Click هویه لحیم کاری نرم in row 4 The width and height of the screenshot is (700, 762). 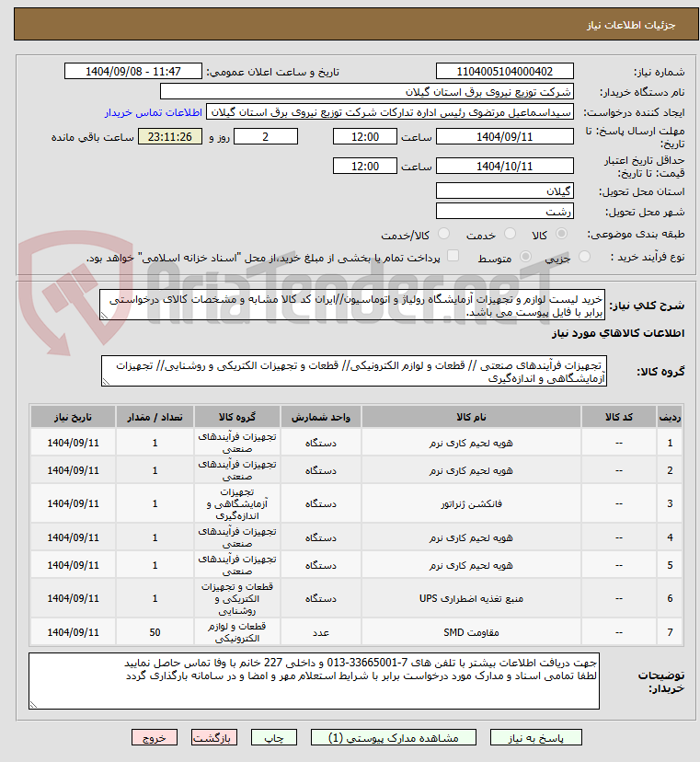[x=471, y=538]
